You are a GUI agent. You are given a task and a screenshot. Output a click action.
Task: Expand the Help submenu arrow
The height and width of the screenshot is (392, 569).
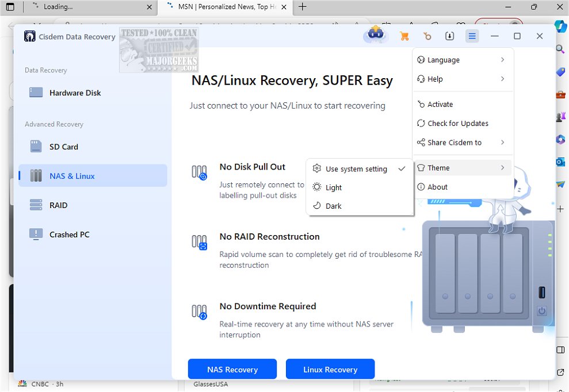(x=503, y=79)
